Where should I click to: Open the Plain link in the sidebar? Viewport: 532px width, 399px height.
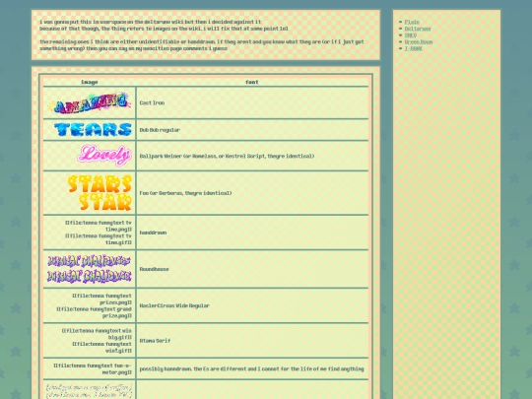click(412, 22)
